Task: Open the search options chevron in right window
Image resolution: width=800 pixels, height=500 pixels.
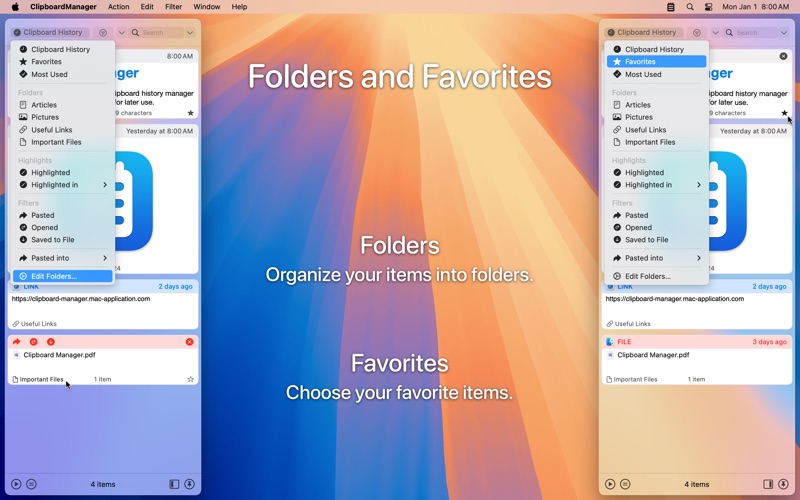Action: point(784,33)
